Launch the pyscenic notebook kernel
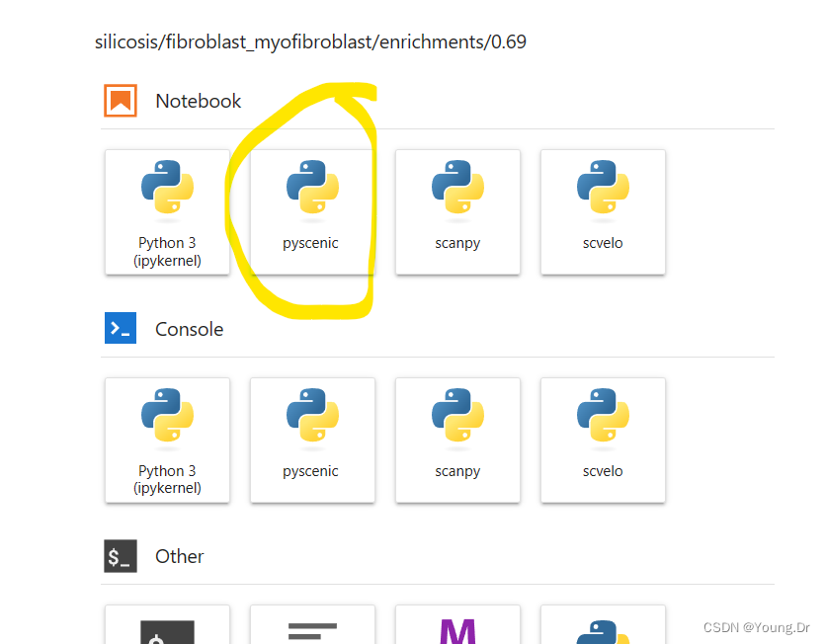 point(312,212)
